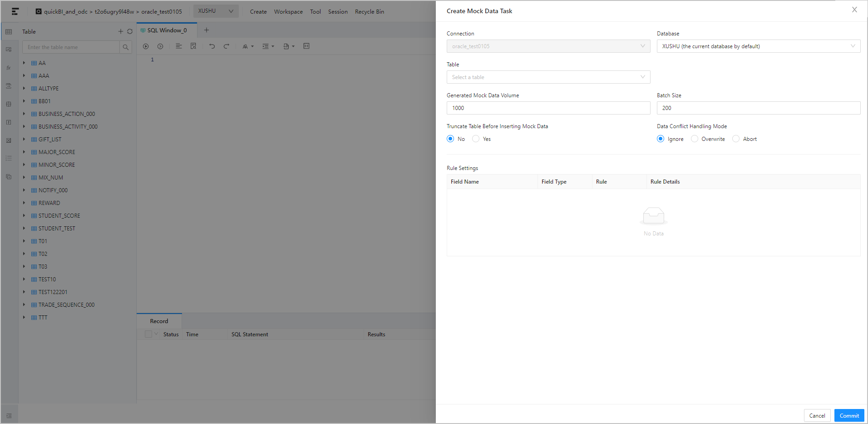Screen dimensions: 868x424
Task: Open the main menu logo icon
Action: tap(15, 11)
